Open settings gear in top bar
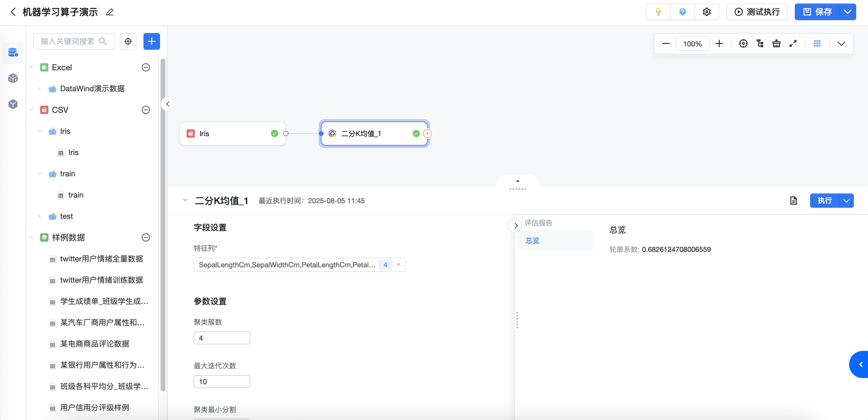Screen dimensions: 868x420 (x=707, y=12)
